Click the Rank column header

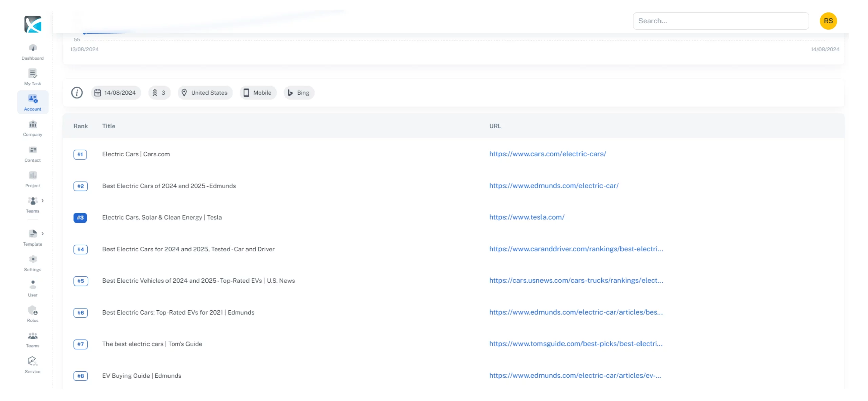[x=80, y=126]
